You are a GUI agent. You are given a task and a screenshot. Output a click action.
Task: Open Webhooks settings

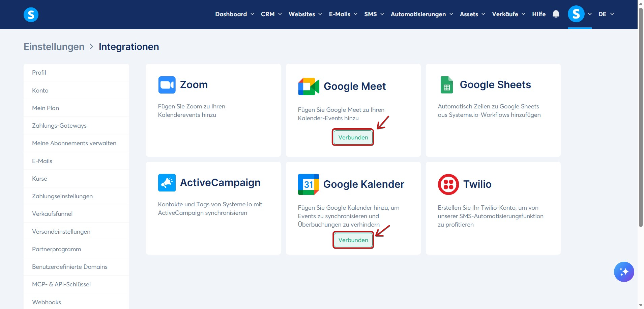click(x=76, y=302)
